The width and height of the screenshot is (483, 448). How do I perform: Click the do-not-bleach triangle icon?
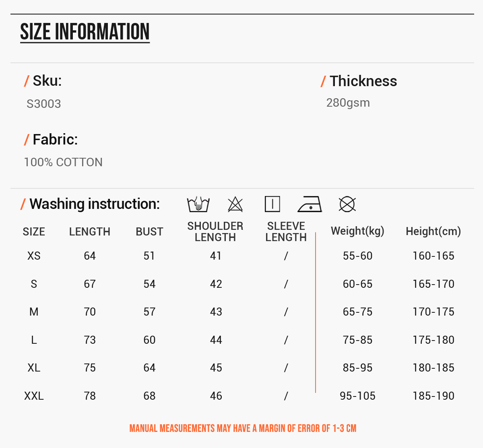[235, 204]
